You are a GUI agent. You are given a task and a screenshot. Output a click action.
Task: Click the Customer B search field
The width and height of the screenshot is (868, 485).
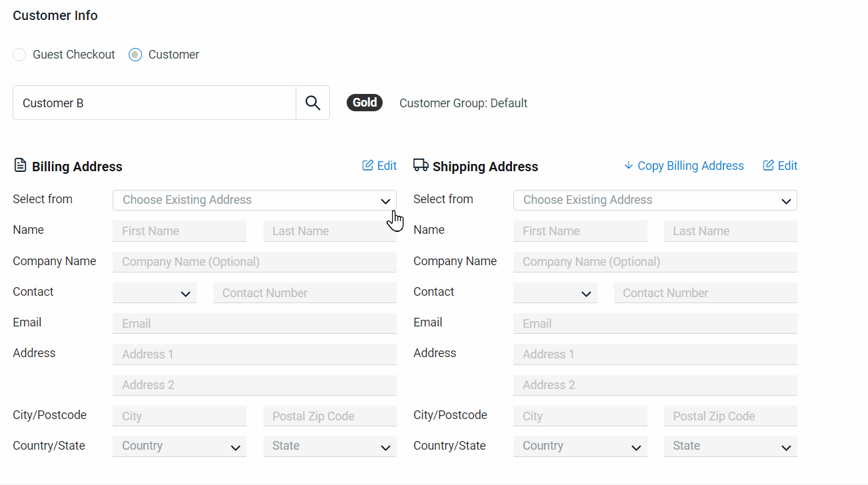point(154,103)
